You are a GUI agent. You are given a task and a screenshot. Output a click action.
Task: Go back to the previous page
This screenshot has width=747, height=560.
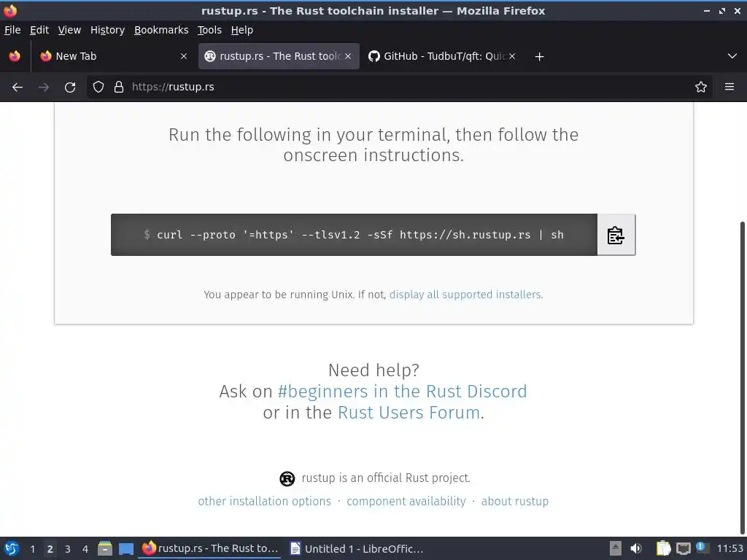pos(18,87)
